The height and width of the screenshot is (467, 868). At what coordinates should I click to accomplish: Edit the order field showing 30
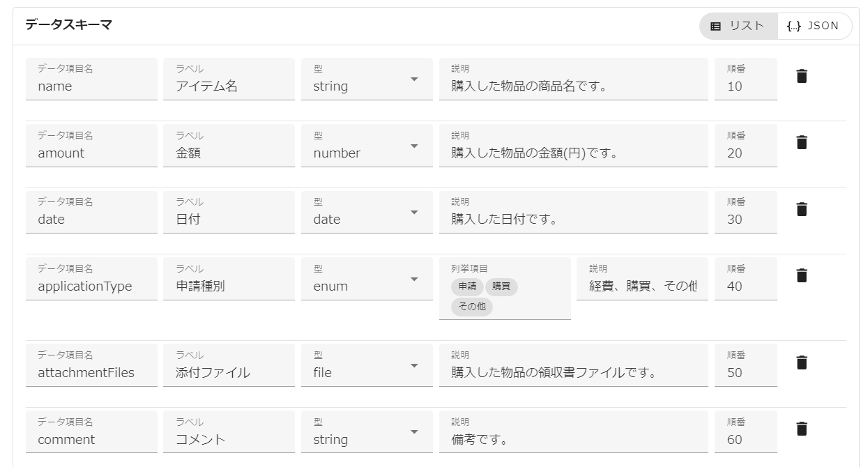(x=745, y=219)
